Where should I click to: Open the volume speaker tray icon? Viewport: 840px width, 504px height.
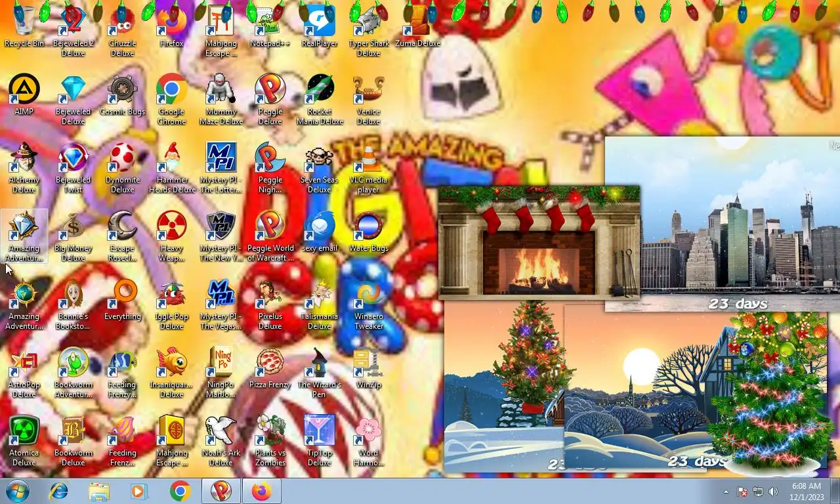(773, 492)
